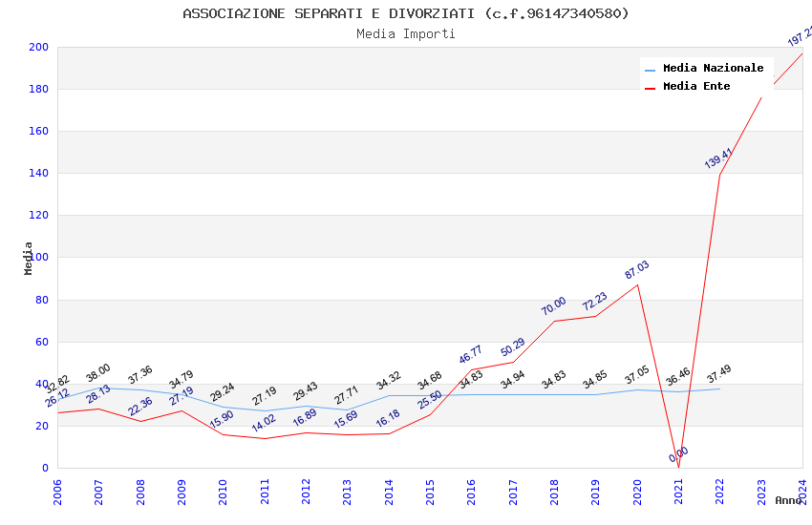Click the 2009 year label
Screen dimensions: 812x525
point(182,492)
